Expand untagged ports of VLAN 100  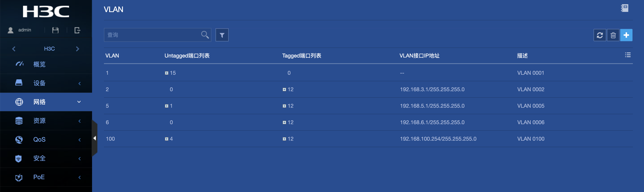coord(166,139)
